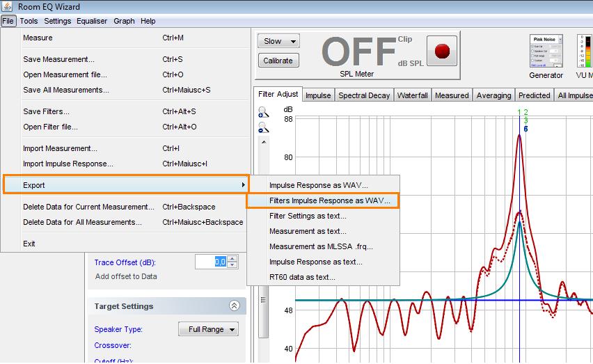Viewport: 593px width, 364px height.
Task: Click the graph vertical scrollbar up arrow
Action: [264, 142]
